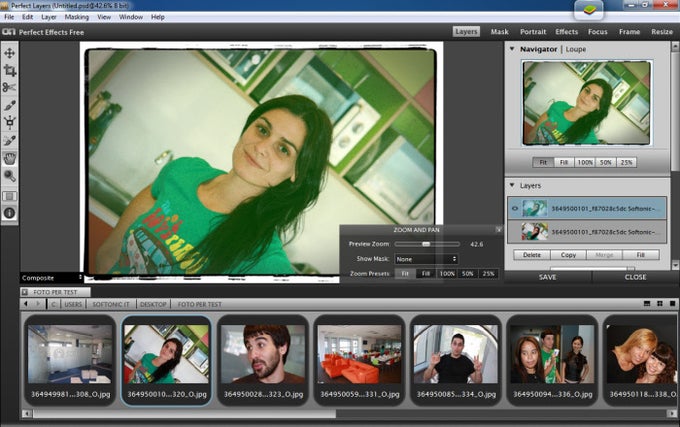Select thumbnail 364949981...308_O.jpg

coord(70,361)
